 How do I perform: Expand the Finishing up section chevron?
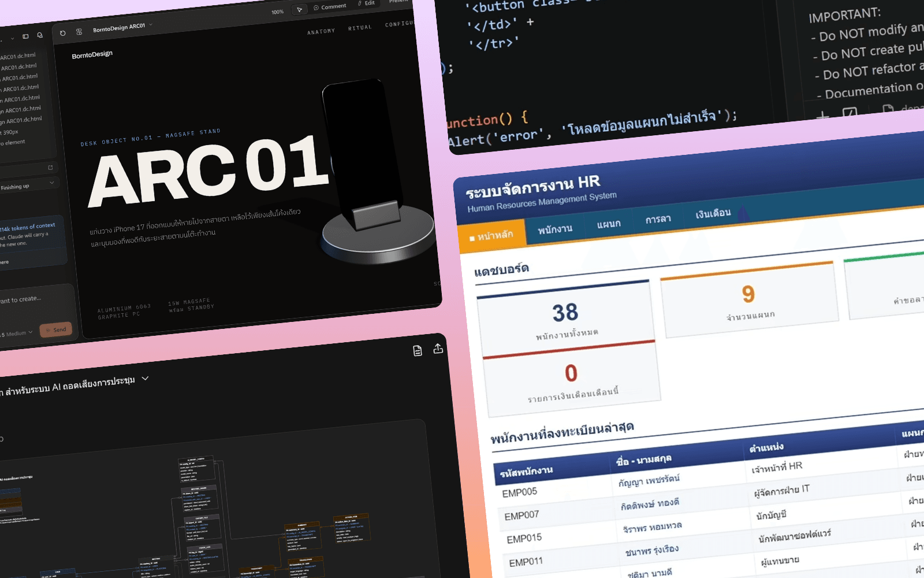point(52,183)
